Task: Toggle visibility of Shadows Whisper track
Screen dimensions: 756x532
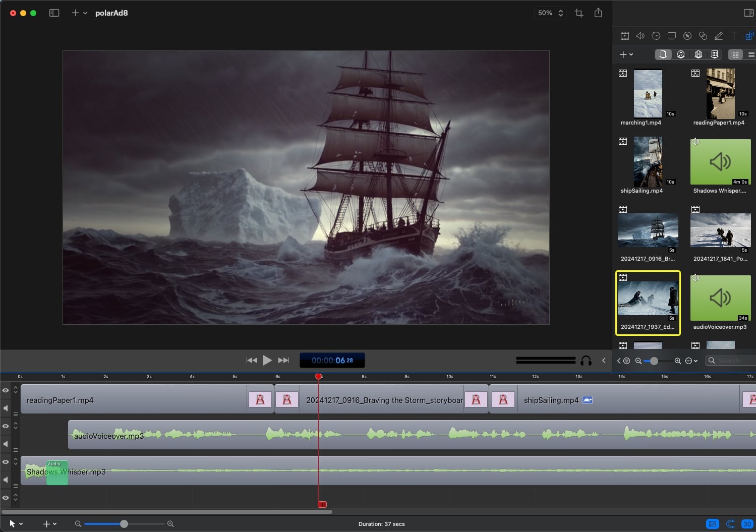Action: [6, 462]
